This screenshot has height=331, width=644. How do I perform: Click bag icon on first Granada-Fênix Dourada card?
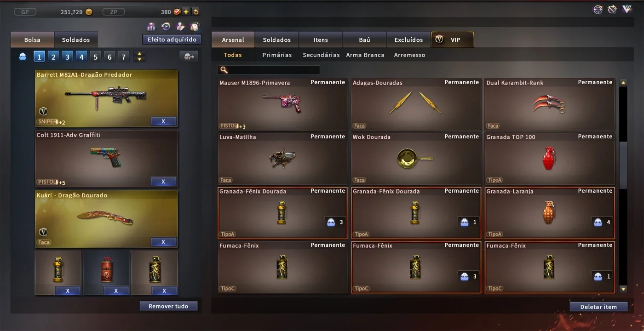(330, 222)
